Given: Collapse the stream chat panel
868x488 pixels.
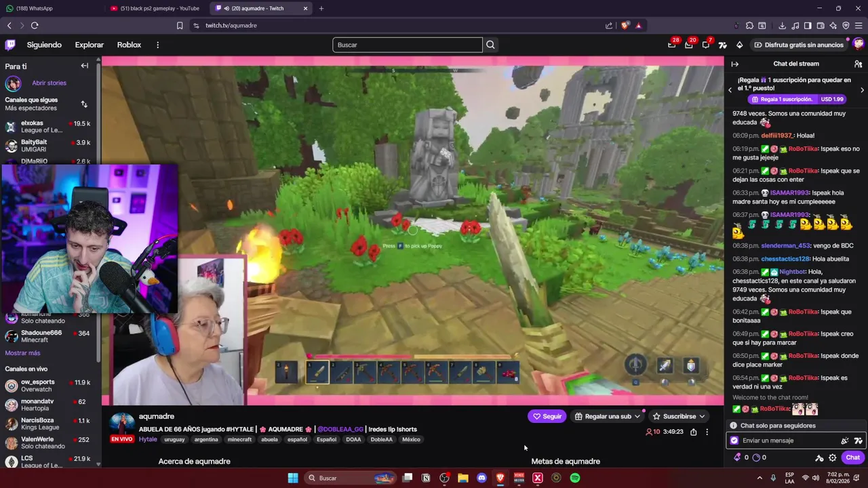Looking at the screenshot, I should [x=735, y=64].
